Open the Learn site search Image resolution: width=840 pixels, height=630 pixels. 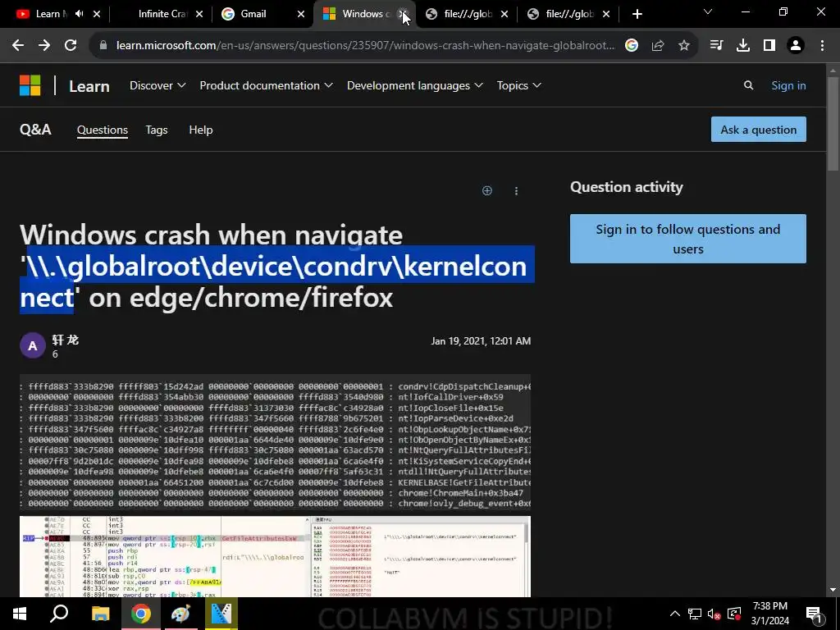748,85
